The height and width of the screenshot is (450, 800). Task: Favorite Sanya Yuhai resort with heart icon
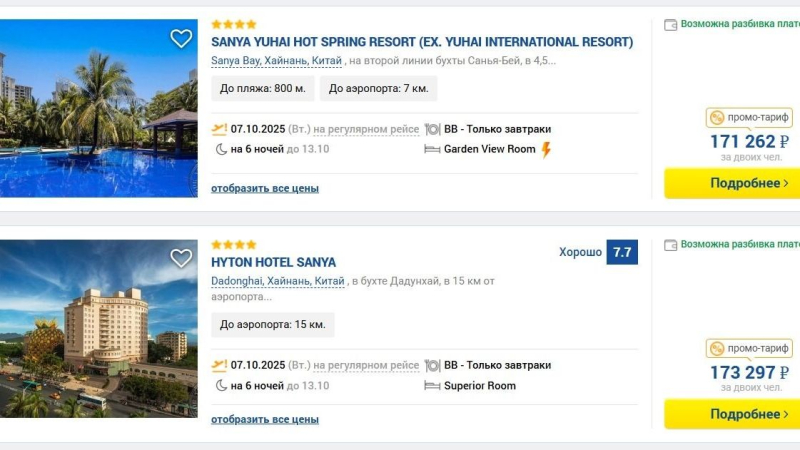[x=181, y=39]
